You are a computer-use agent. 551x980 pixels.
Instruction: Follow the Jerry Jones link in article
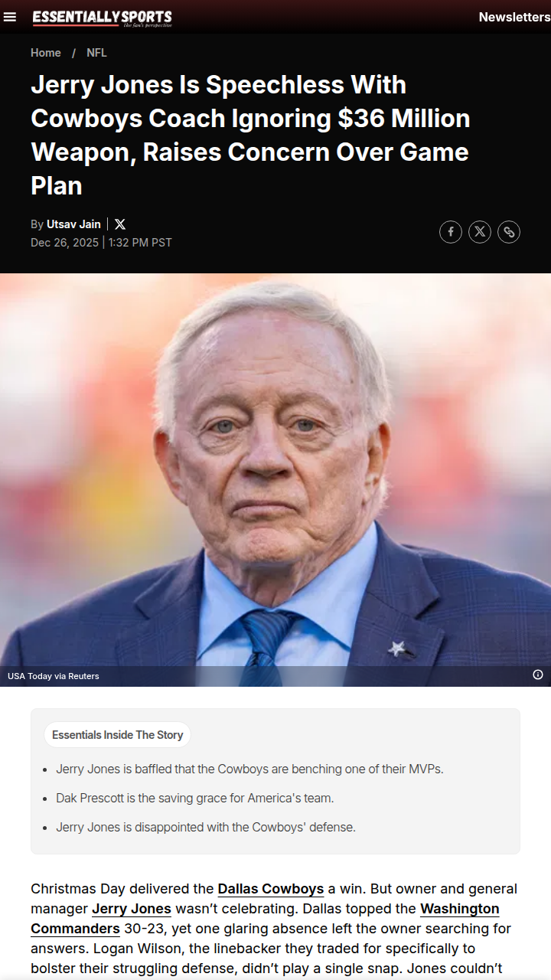click(132, 909)
